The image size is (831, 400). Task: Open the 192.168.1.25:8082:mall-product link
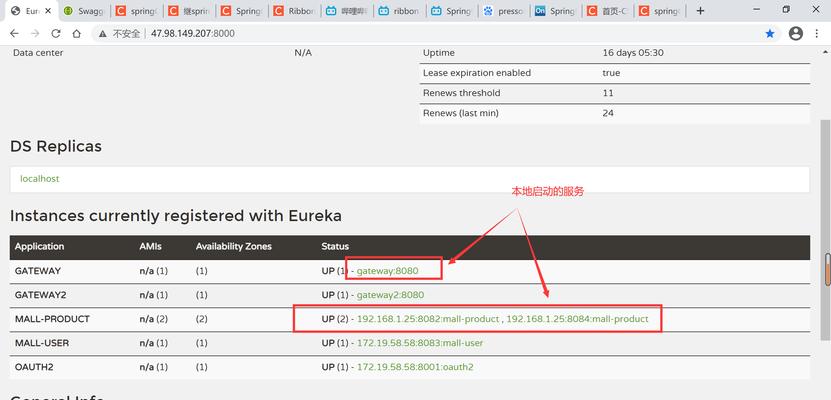tap(428, 319)
